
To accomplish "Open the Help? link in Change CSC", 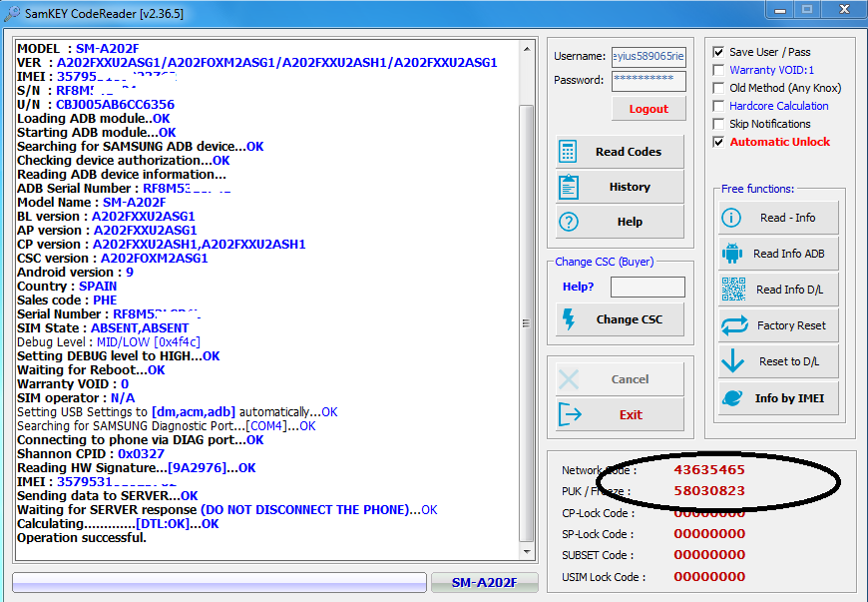I will click(x=578, y=287).
